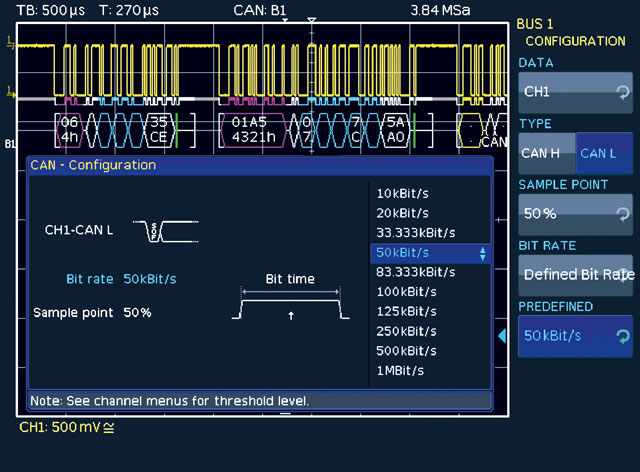Screen dimensions: 640x472
Task: Click the CH1 ground level marker at left
Action: [11, 92]
